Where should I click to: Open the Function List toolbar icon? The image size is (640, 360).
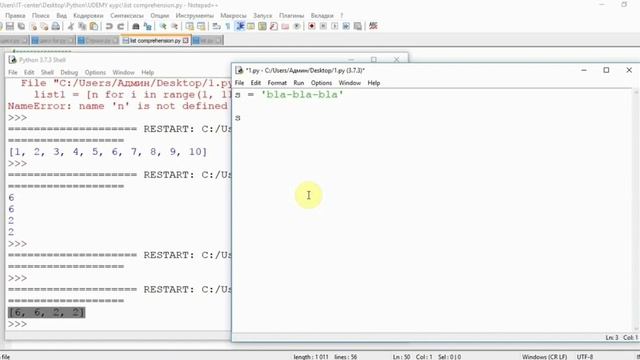274,26
